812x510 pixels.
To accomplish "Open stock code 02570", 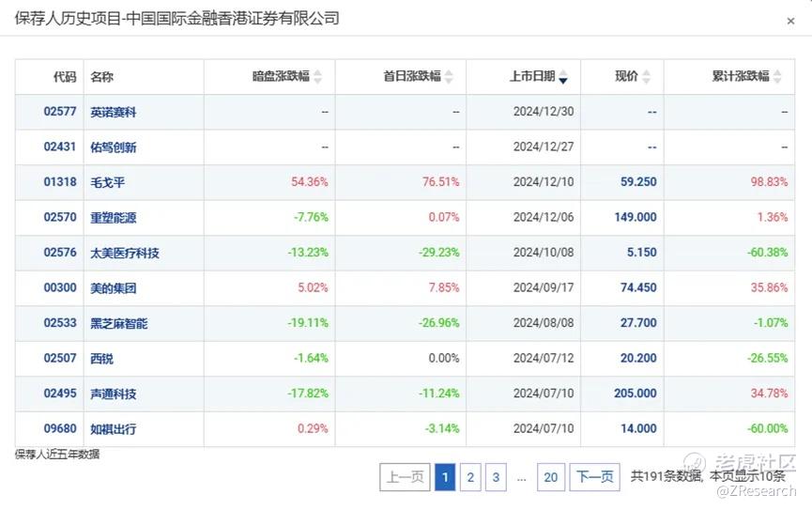I will point(60,217).
